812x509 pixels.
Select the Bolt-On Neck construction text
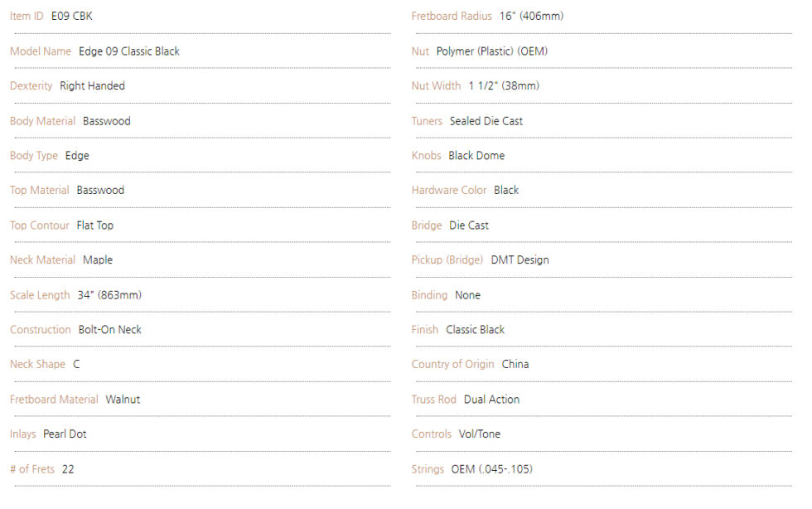coord(109,330)
